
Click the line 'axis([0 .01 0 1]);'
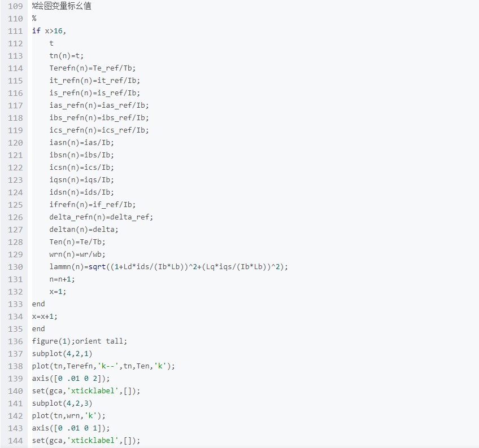point(71,428)
